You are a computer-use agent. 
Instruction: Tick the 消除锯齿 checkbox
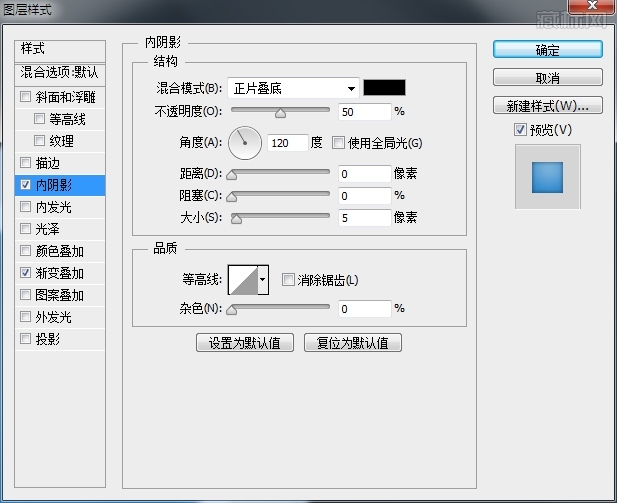(288, 280)
